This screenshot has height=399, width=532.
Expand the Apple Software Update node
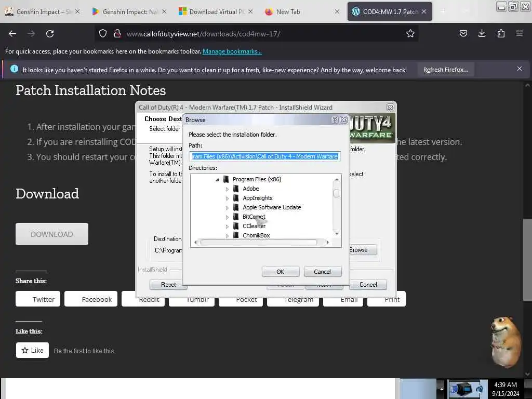pyautogui.click(x=227, y=208)
